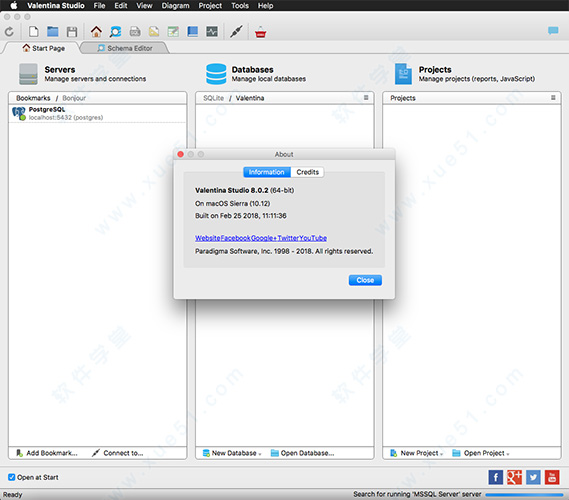Image resolution: width=569 pixels, height=500 pixels.
Task: Open the Schema Editor toolbar icon
Action: (x=115, y=32)
